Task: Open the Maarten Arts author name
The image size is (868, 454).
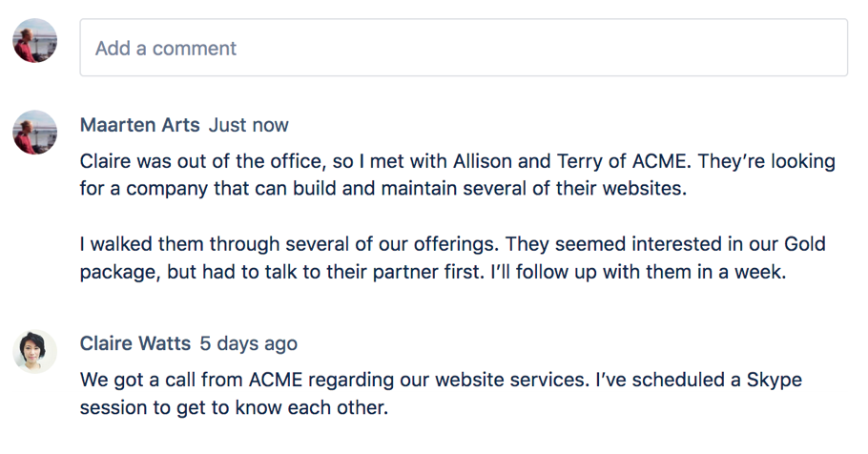Action: [139, 125]
